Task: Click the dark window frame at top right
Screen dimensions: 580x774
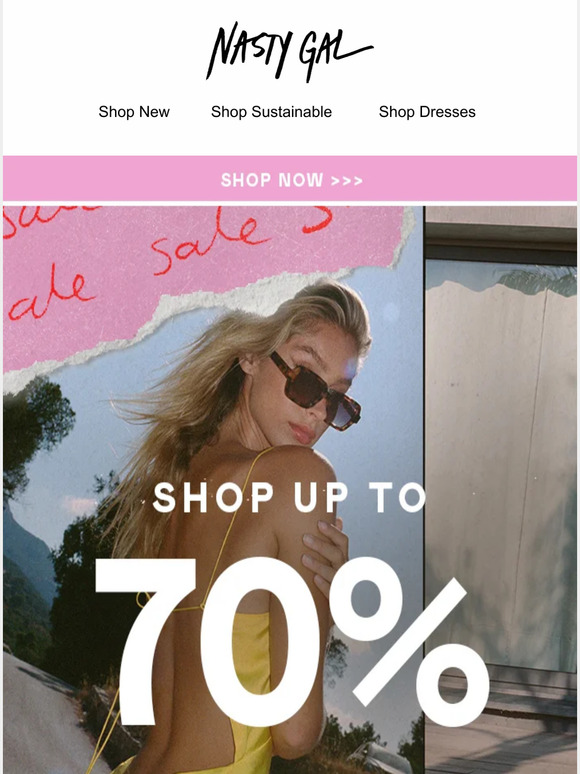Action: [x=501, y=243]
